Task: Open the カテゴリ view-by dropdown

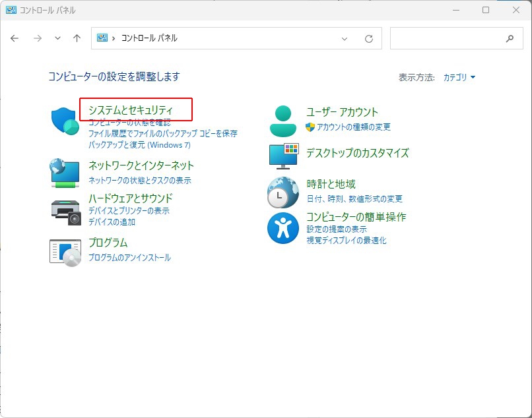Action: [459, 77]
